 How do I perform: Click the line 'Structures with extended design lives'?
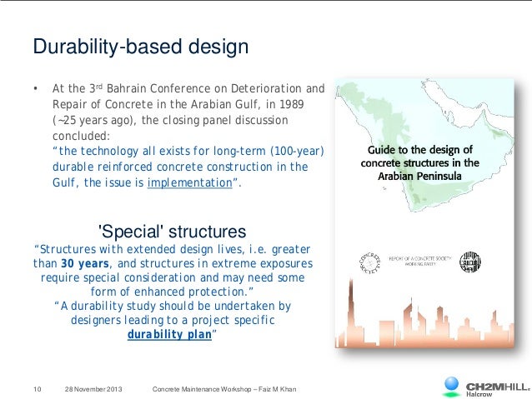pos(173,249)
